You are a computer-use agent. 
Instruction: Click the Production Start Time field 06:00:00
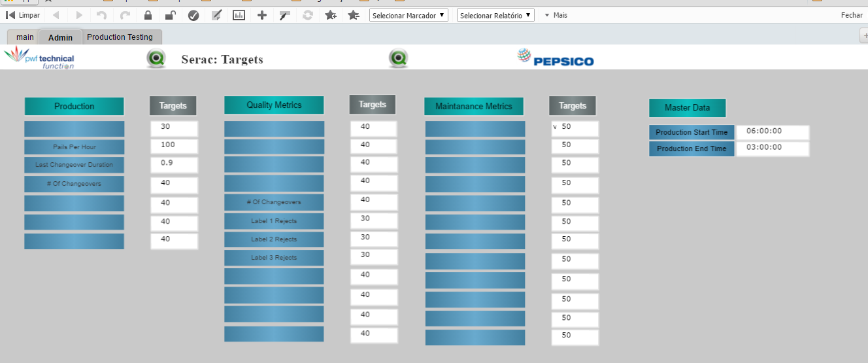[x=772, y=131]
